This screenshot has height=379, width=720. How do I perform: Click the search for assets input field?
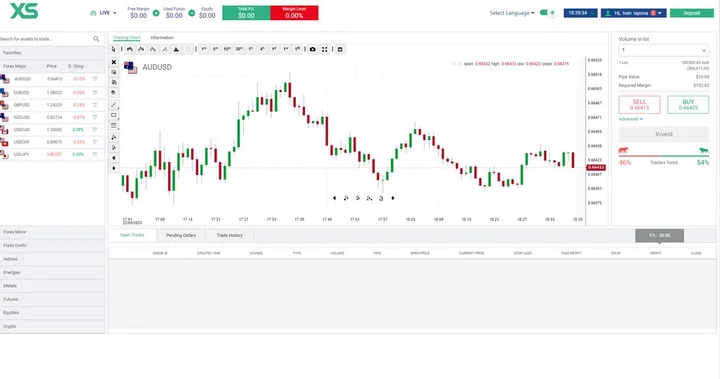[x=46, y=39]
